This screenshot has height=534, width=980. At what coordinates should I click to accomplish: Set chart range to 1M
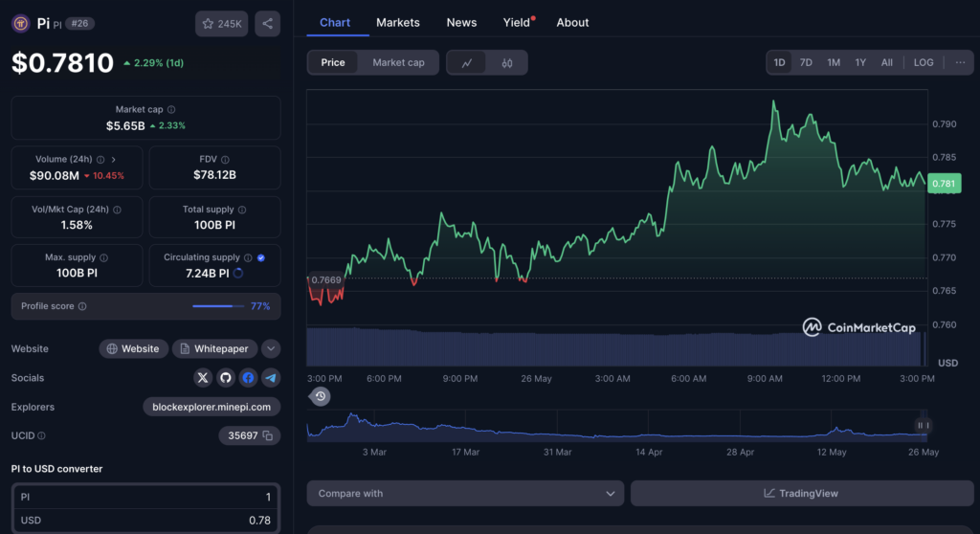click(834, 62)
